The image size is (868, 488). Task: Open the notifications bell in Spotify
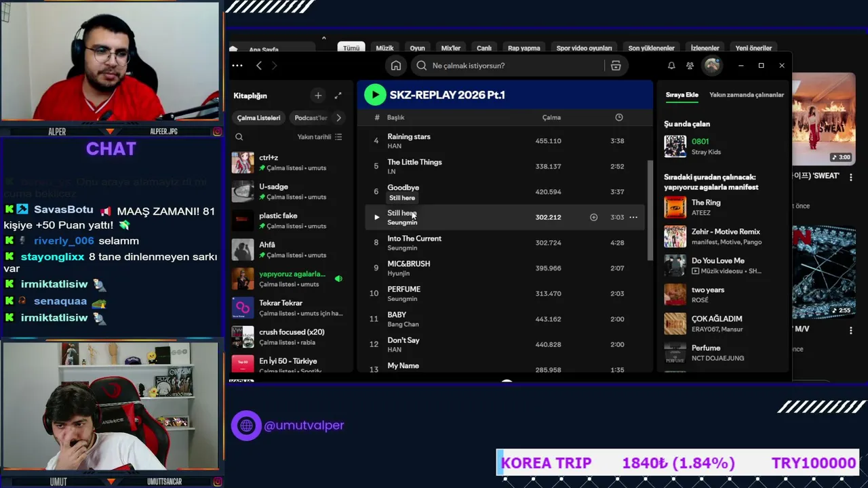pyautogui.click(x=671, y=66)
